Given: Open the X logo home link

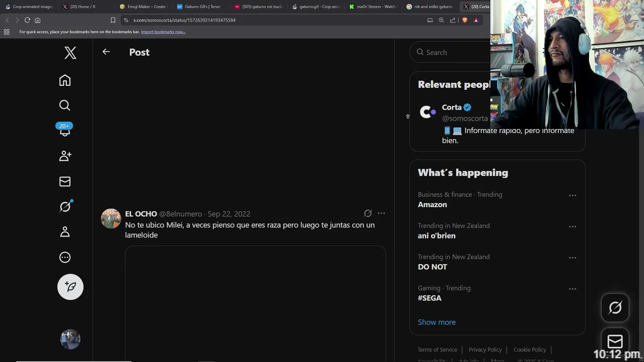Looking at the screenshot, I should pos(70,52).
